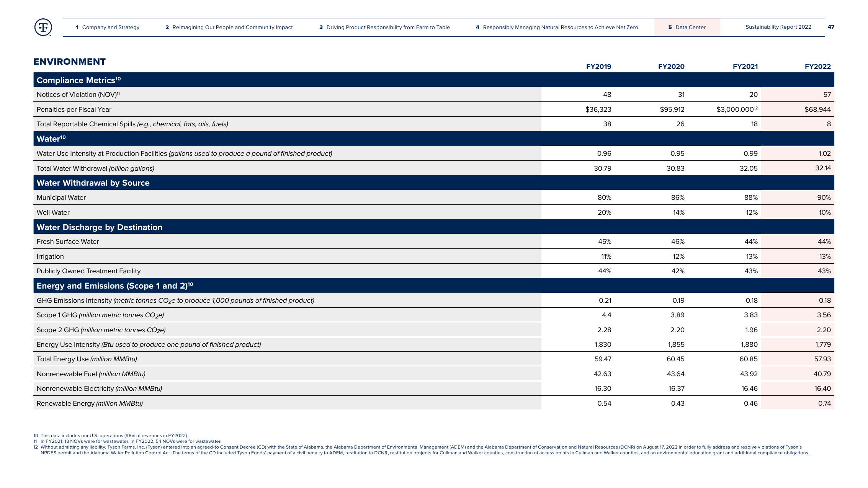Select the Total Reportable Chemical Spills row label
This screenshot has height=488, width=868.
click(132, 124)
